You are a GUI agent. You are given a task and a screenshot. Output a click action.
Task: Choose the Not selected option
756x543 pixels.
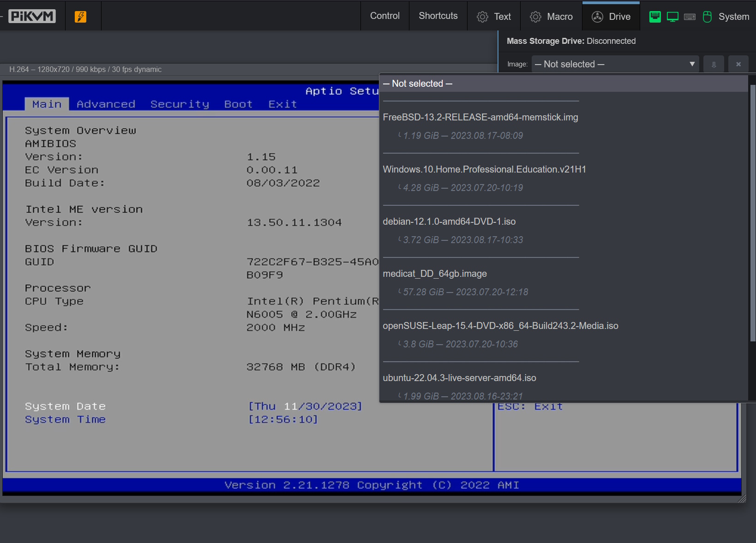[x=564, y=84]
